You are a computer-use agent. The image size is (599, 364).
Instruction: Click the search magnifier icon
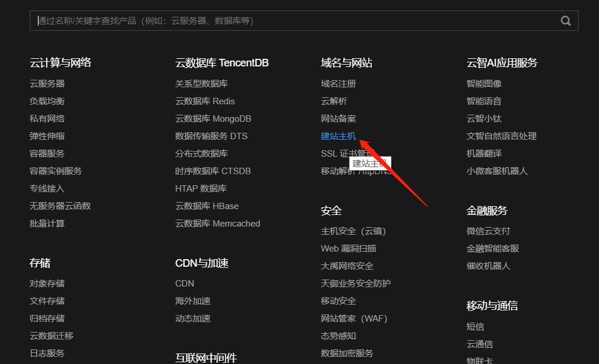click(x=566, y=20)
